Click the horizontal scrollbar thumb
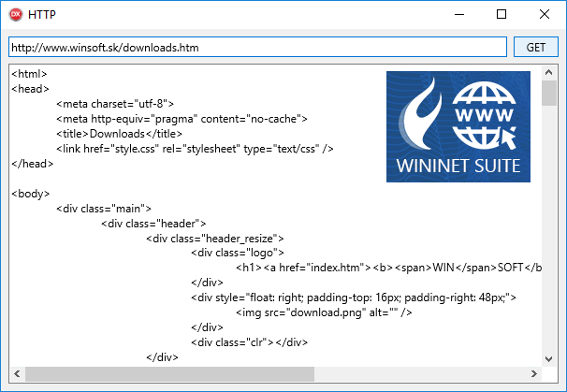The image size is (567, 392). point(169,374)
